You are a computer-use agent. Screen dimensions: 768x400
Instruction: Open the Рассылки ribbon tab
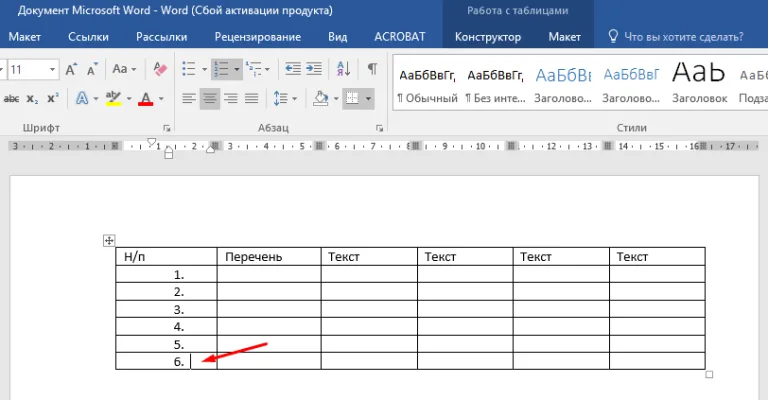coord(162,37)
